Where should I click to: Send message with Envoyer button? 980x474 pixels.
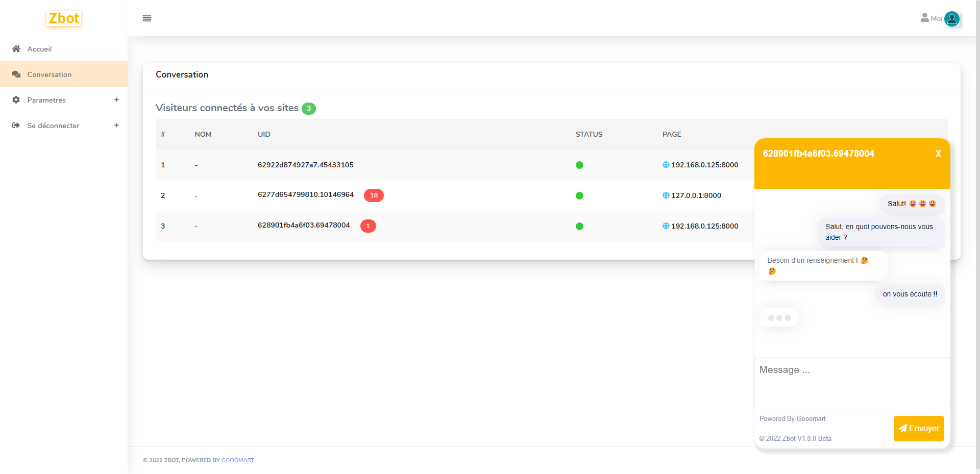(919, 428)
